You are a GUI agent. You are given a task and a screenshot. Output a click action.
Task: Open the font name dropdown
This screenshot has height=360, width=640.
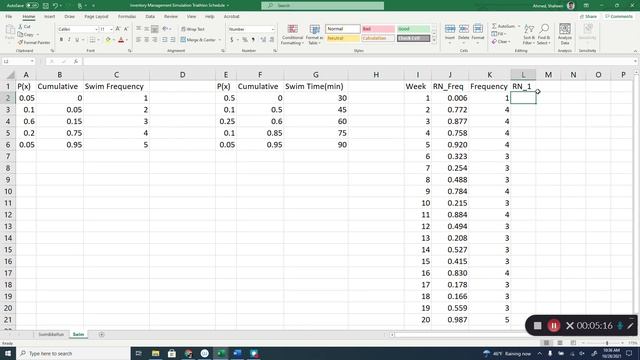point(96,29)
